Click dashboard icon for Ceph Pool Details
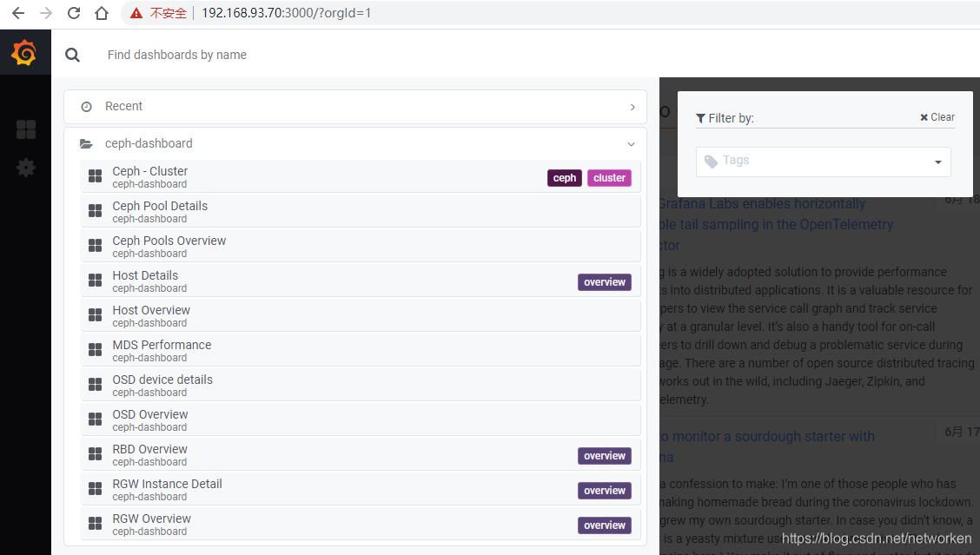 tap(95, 211)
